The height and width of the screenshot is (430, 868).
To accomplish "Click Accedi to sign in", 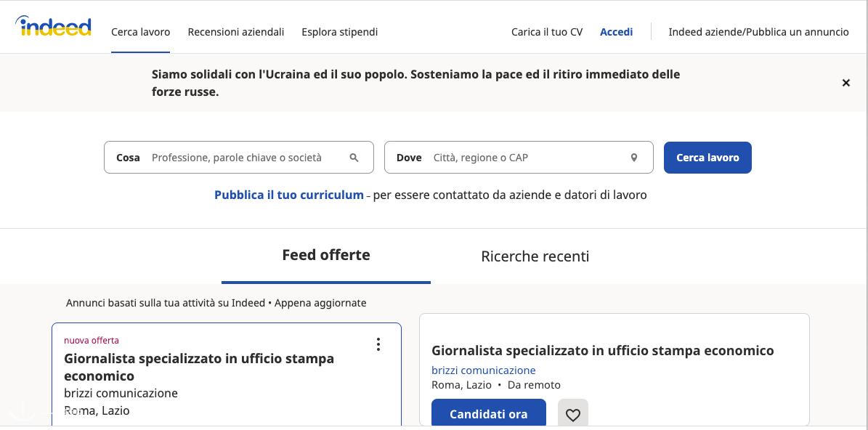I will (616, 32).
